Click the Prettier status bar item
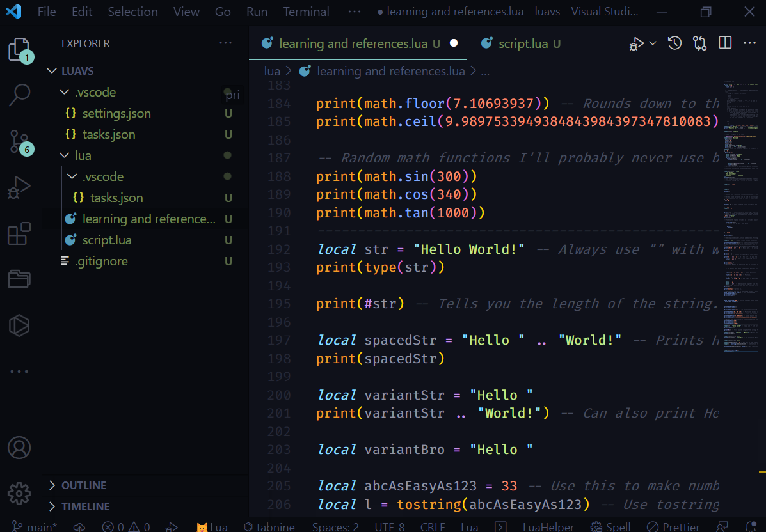Image resolution: width=766 pixels, height=532 pixels. point(673,527)
